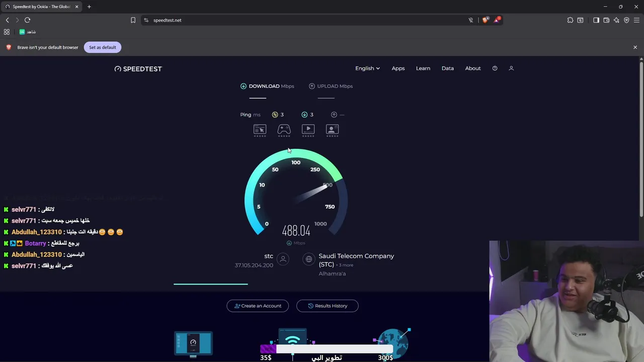This screenshot has height=362, width=644.
Task: Click the page vertical scrollbar
Action: coord(641,138)
